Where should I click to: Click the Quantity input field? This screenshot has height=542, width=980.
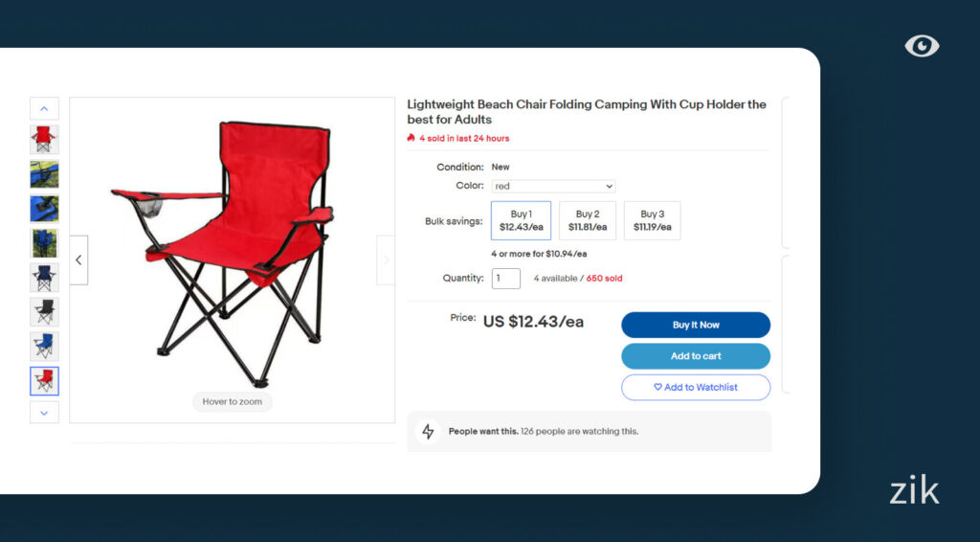[x=506, y=279]
